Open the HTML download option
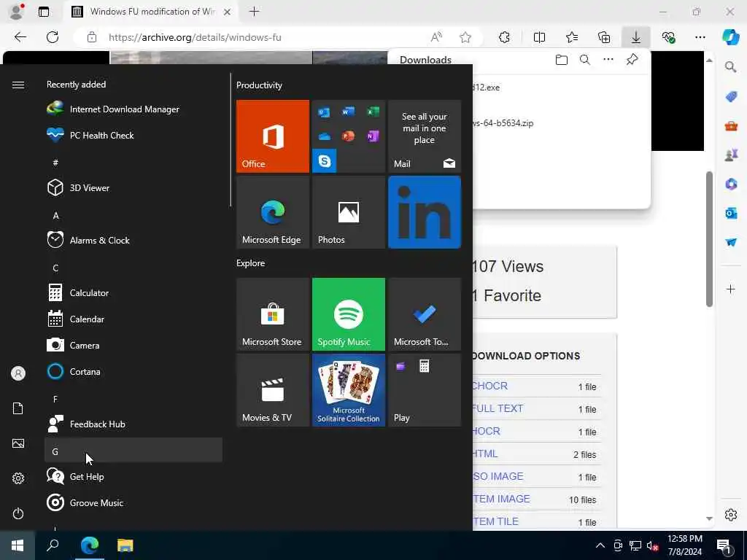 click(x=485, y=454)
